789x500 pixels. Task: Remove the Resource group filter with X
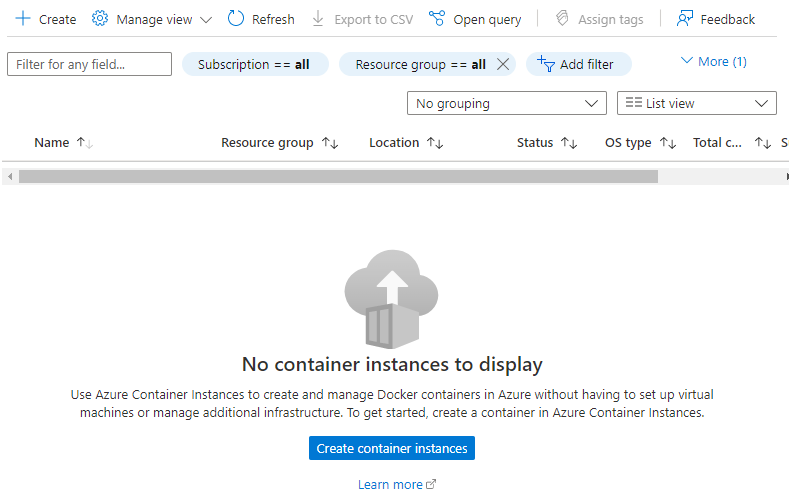pyautogui.click(x=503, y=64)
